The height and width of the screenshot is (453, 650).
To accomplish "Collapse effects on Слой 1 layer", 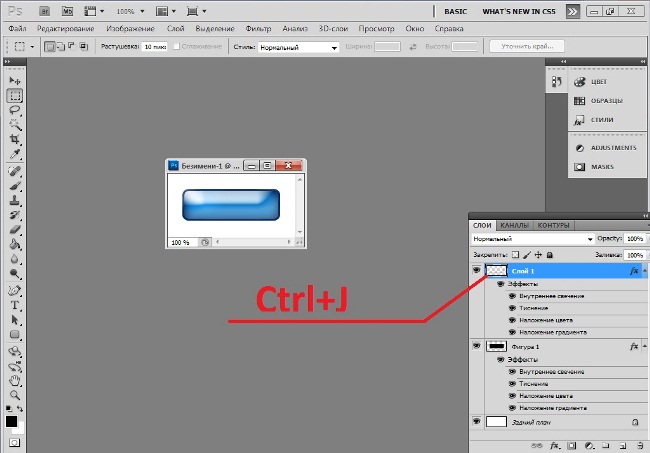I will [645, 271].
